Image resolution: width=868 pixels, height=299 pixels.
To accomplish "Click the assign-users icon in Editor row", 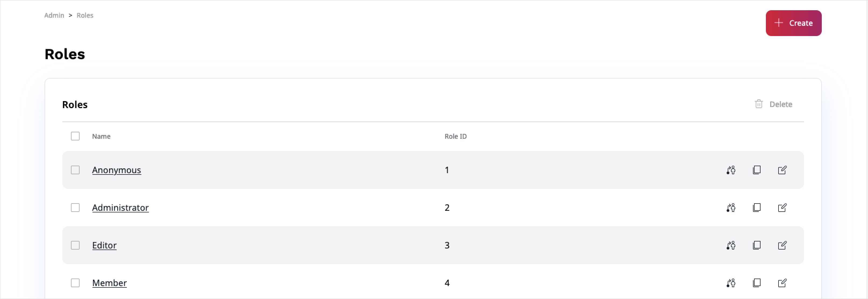I will pyautogui.click(x=731, y=245).
